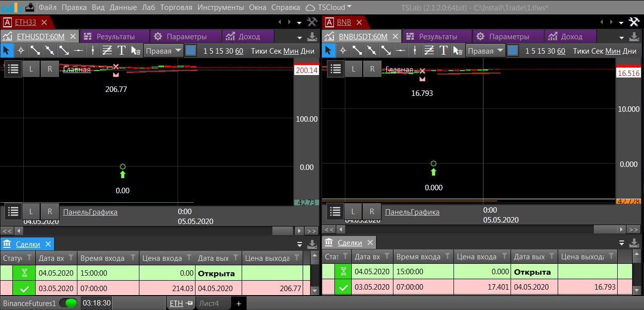Toggle the R axis button on BNB chart
The image size is (644, 310).
tap(372, 69)
